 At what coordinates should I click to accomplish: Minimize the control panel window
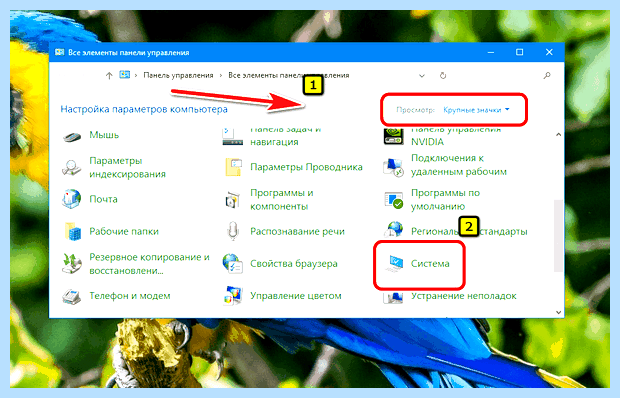(x=491, y=52)
